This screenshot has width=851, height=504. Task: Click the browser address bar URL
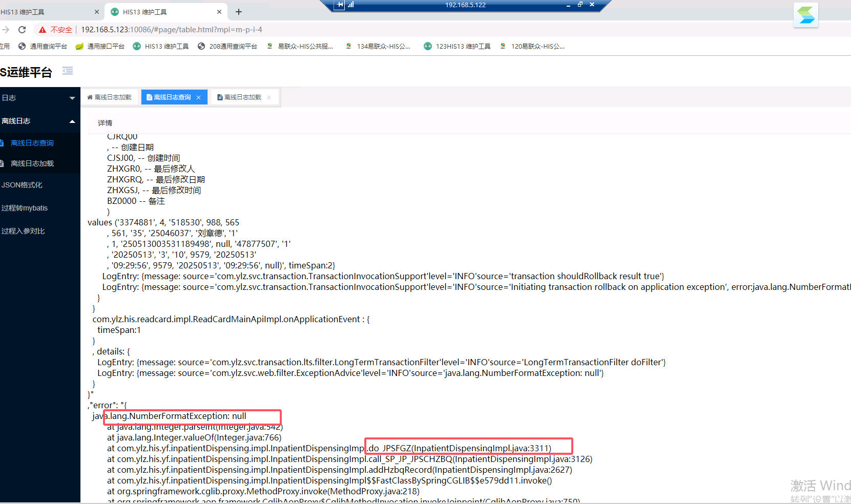point(172,30)
